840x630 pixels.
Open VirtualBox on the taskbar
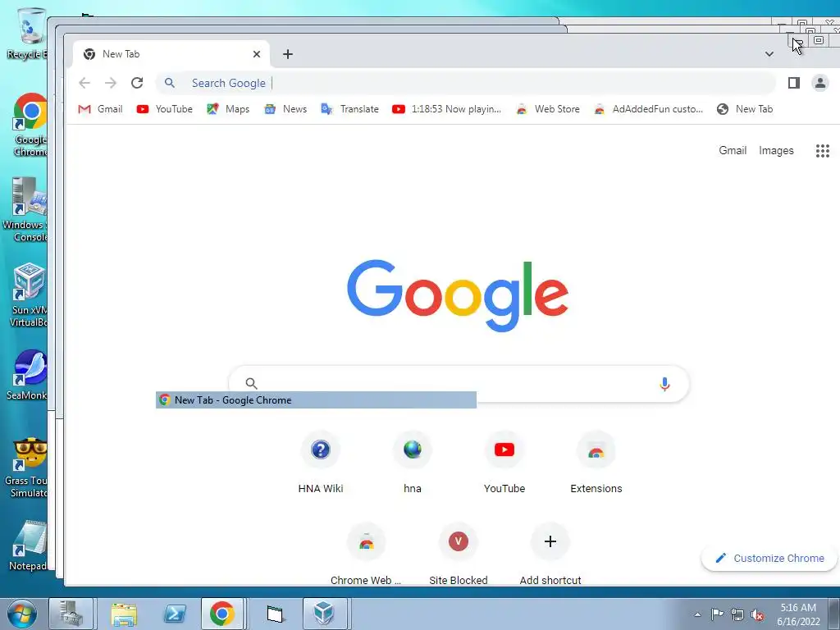[324, 614]
